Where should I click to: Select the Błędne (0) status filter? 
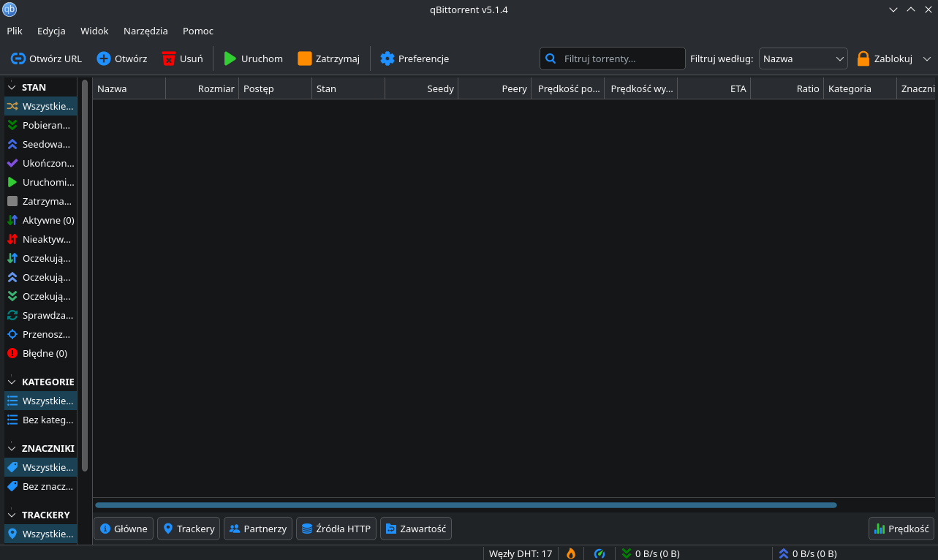40,353
